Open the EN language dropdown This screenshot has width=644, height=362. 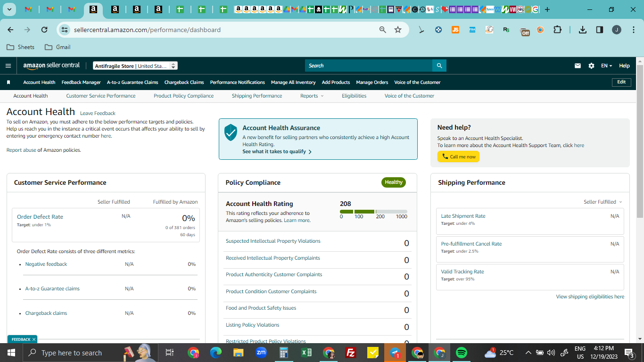[606, 66]
